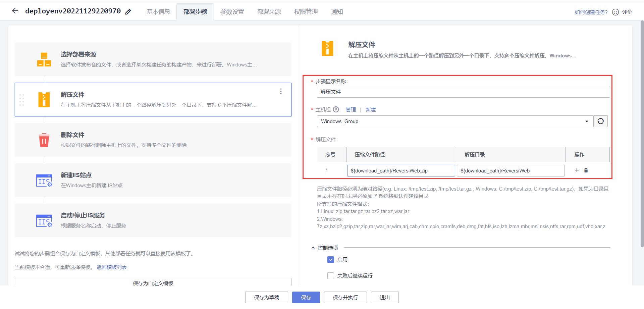Add a new extraction row with the plus icon
The image size is (644, 309).
click(577, 170)
